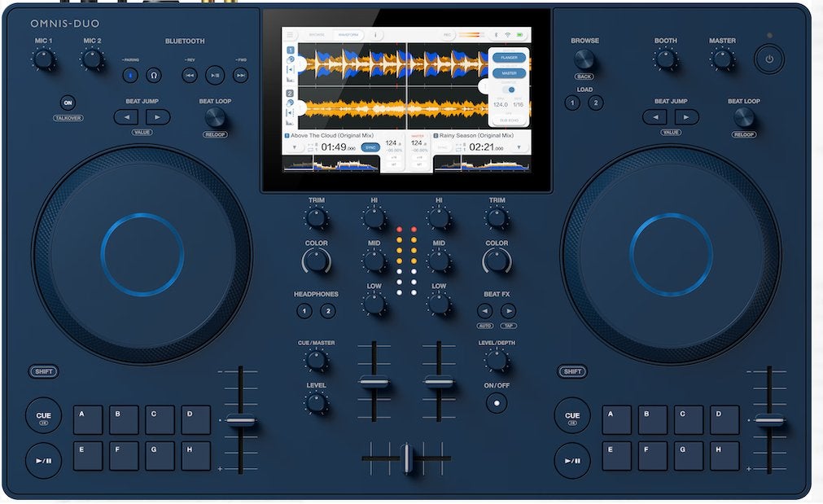The height and width of the screenshot is (504, 823).
Task: Select deck 1 icon beside top waveform
Action: (291, 50)
